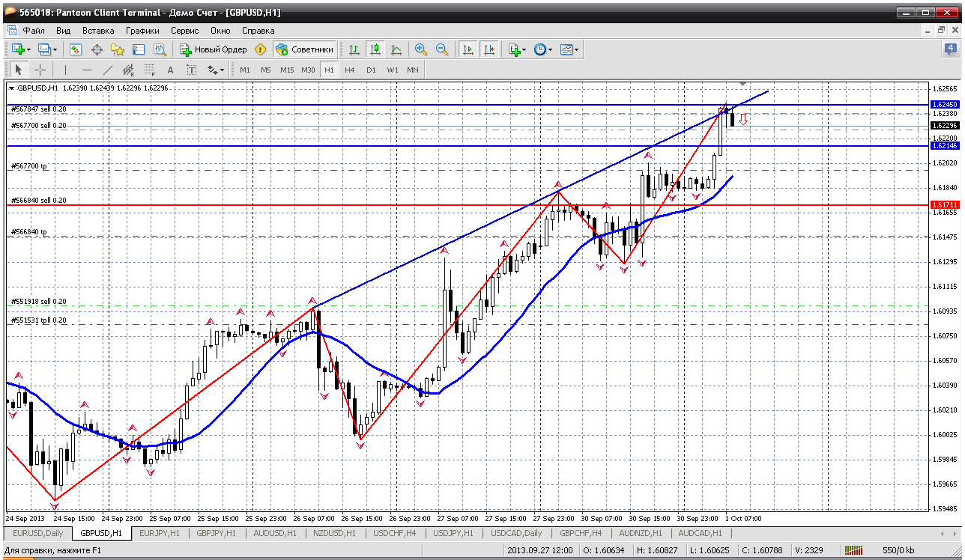
Task: Switch chart to line chart type
Action: click(x=396, y=49)
